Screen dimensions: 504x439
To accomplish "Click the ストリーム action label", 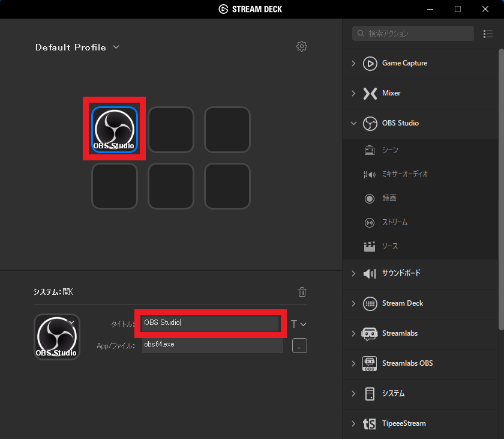I will 395,222.
